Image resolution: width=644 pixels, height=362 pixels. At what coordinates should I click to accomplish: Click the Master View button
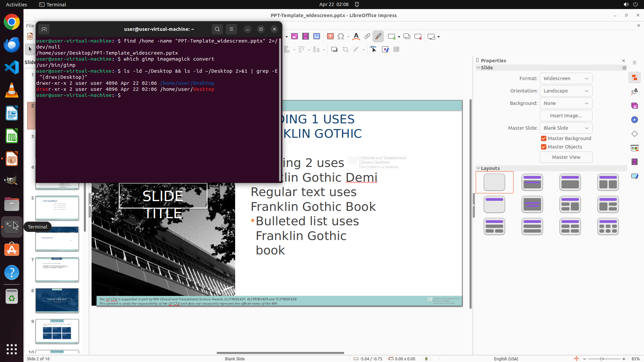566,157
